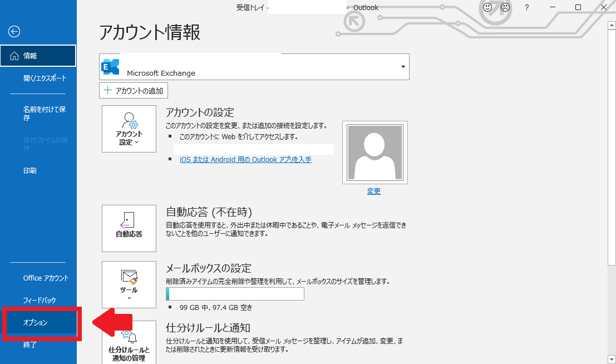
Task: Select the 情報 menu item
Action: [x=38, y=56]
